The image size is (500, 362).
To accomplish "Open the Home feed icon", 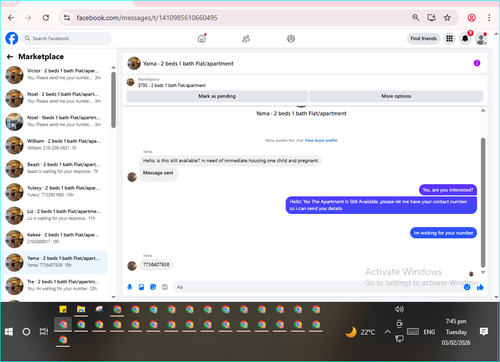I will [202, 39].
